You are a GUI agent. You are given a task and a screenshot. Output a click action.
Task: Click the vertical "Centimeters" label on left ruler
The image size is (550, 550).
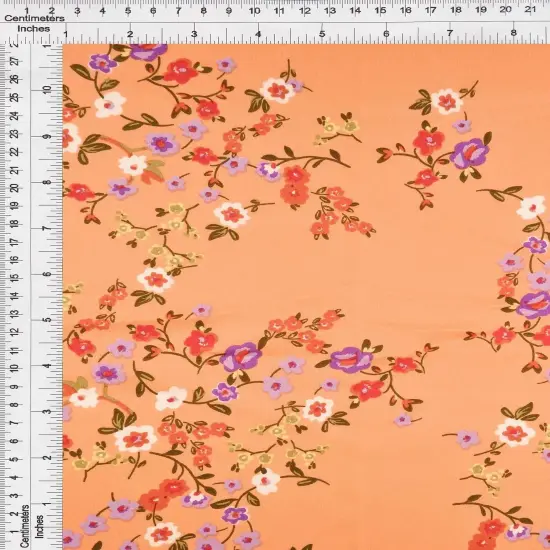pyautogui.click(x=25, y=526)
